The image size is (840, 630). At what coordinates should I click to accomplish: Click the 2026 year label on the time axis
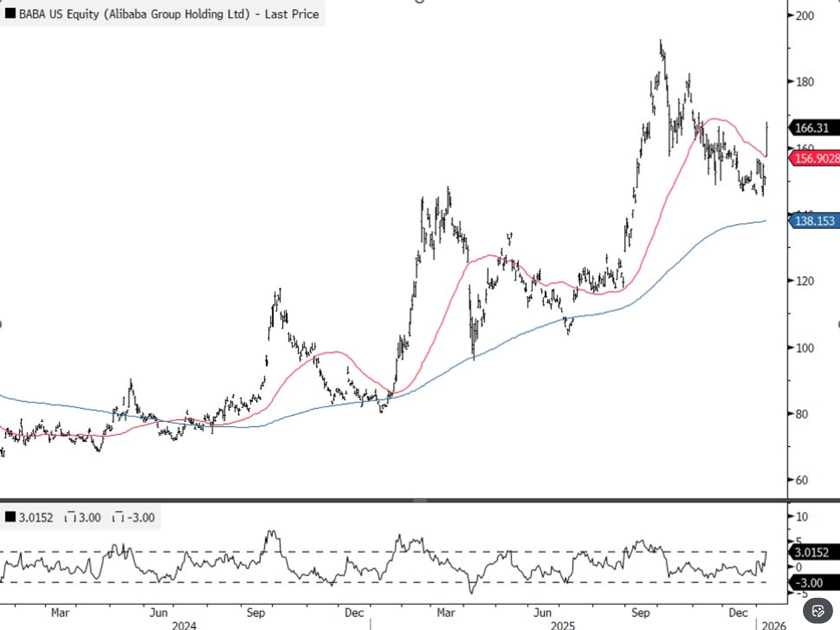774,625
